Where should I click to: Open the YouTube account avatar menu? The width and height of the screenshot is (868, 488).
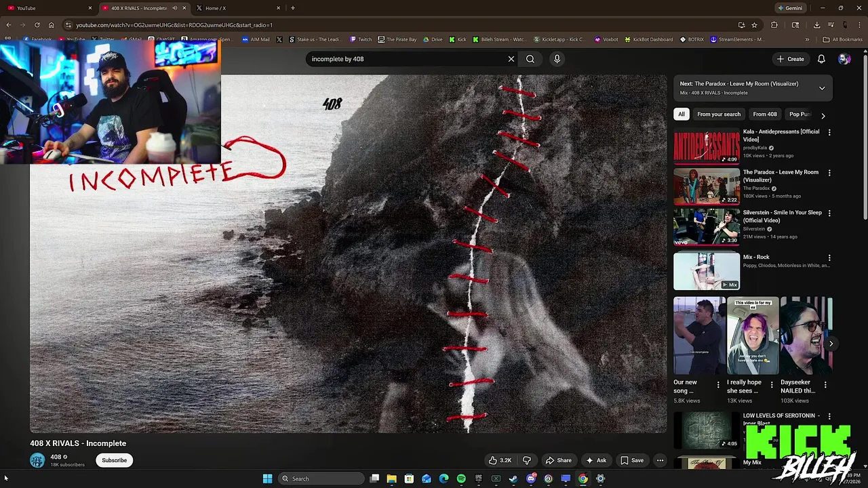coord(844,59)
